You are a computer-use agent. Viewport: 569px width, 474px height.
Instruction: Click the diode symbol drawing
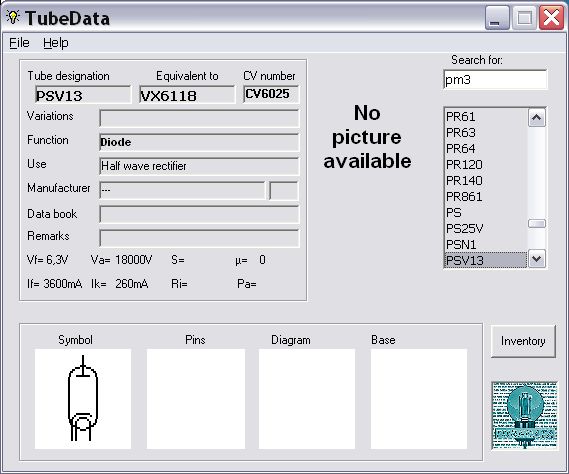83,398
